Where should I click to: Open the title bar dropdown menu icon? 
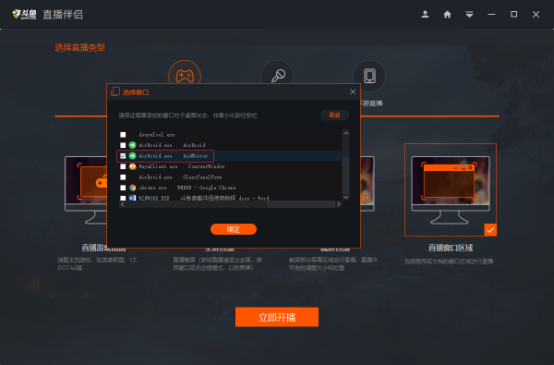click(x=469, y=14)
